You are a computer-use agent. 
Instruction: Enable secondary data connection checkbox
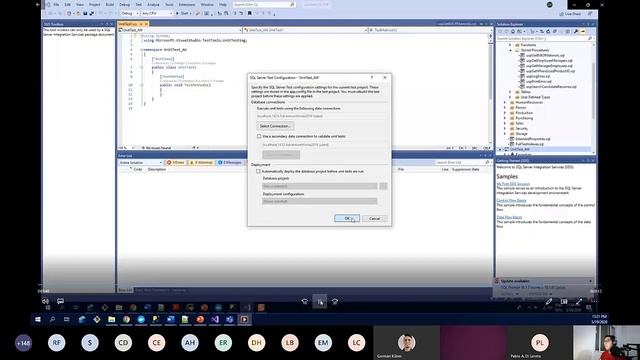(x=259, y=136)
